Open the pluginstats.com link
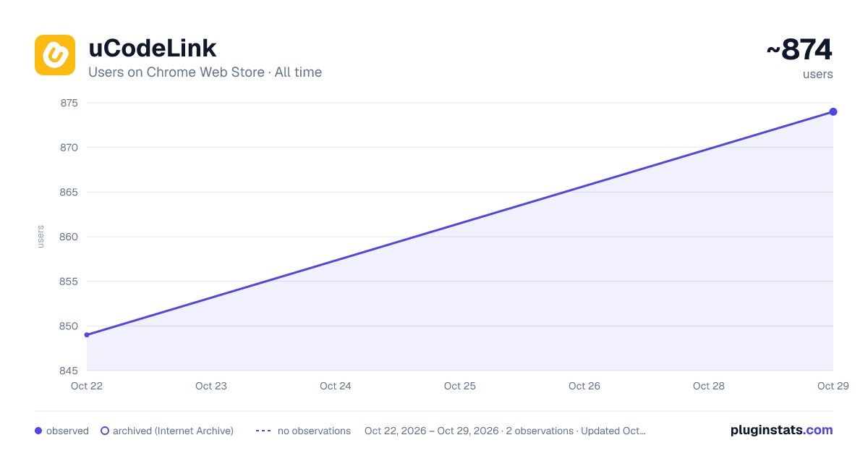Screen dimensions: 868x456 (782, 430)
